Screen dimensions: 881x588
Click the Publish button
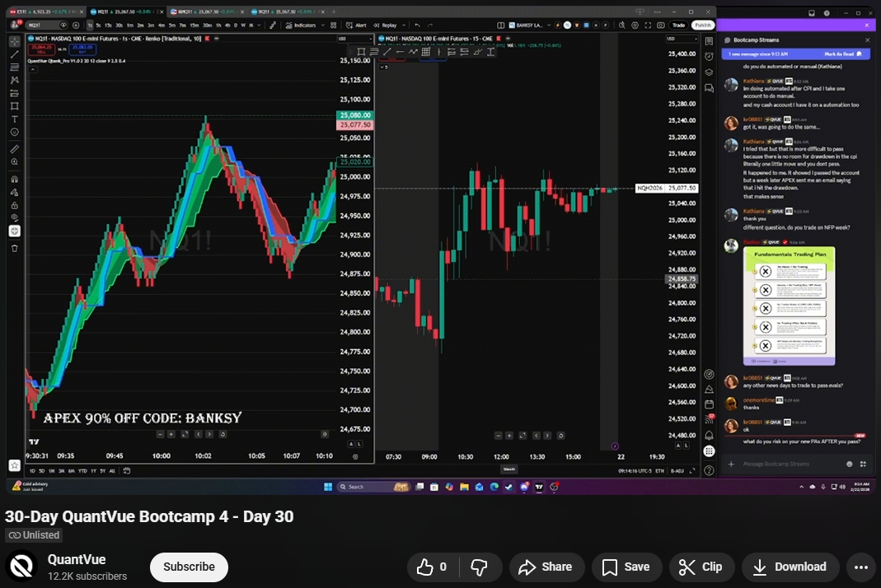703,26
